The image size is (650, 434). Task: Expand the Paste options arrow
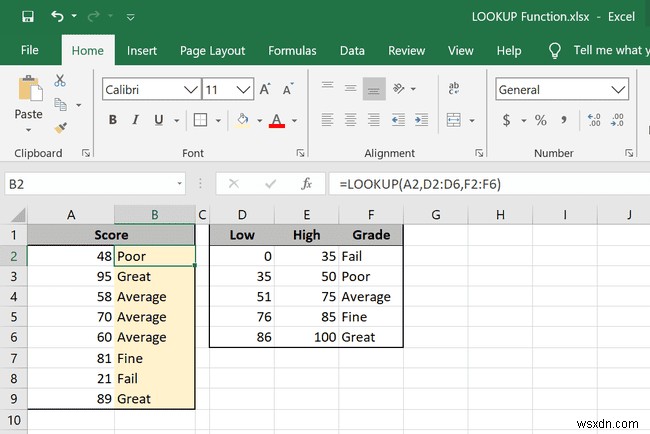click(28, 130)
